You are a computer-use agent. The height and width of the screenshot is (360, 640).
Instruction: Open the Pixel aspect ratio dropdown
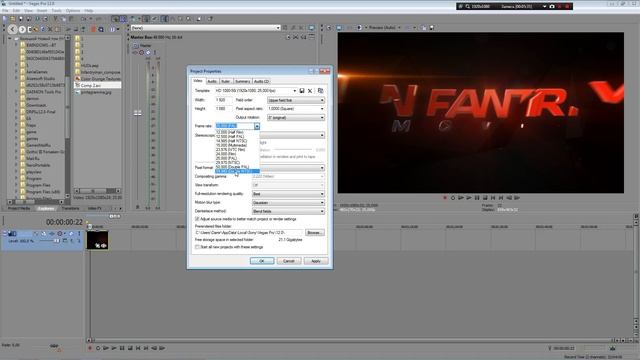tap(296, 109)
